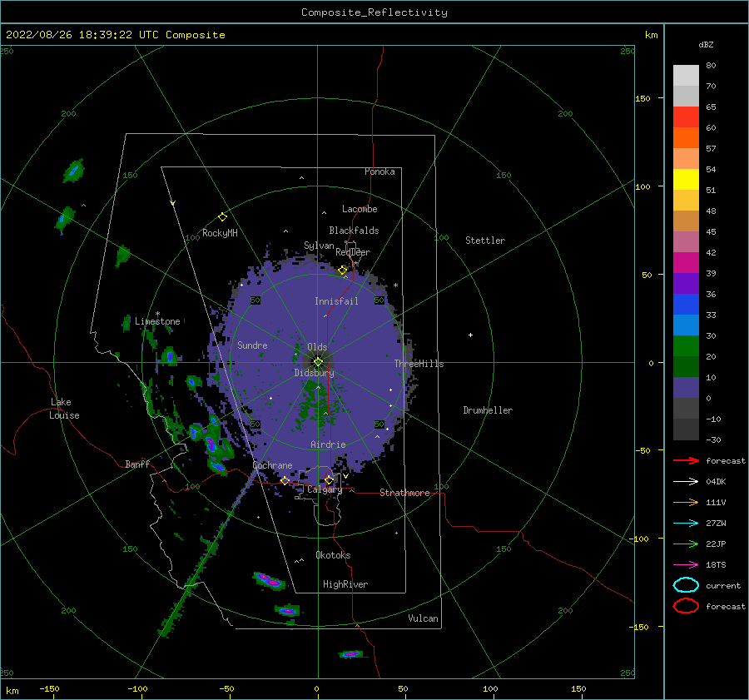Click the Limestone label
Image resolution: width=749 pixels, height=700 pixels.
click(x=157, y=321)
